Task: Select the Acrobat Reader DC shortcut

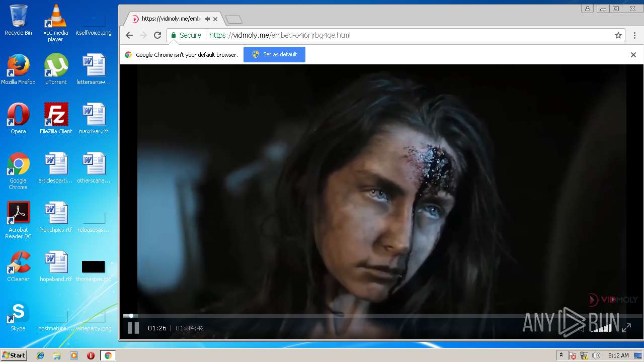Action: [x=18, y=220]
